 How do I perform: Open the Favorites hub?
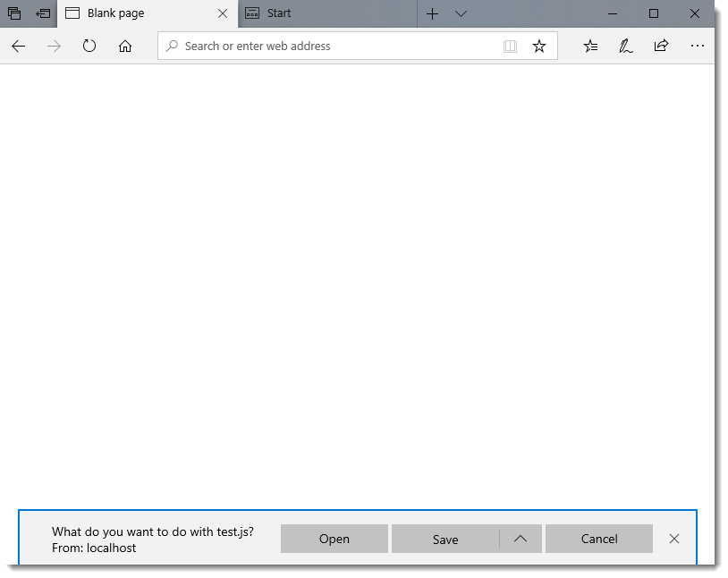coord(590,47)
